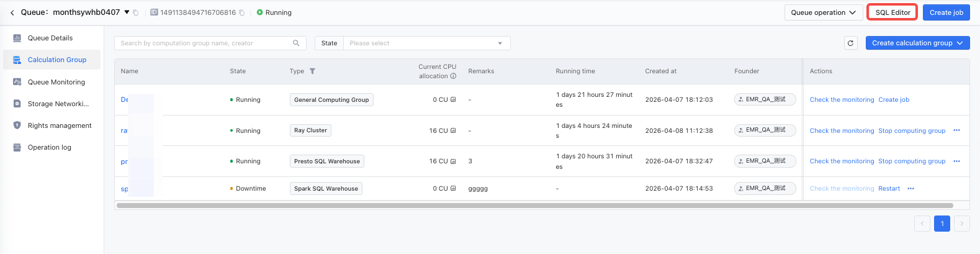Go back using the arrow beside Queue
This screenshot has height=254, width=980.
[12, 12]
